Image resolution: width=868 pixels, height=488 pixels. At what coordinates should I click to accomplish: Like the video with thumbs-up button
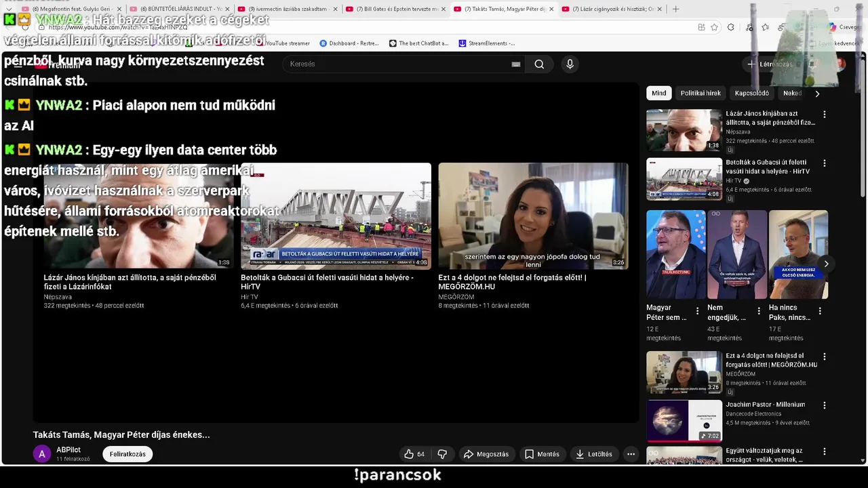(414, 454)
